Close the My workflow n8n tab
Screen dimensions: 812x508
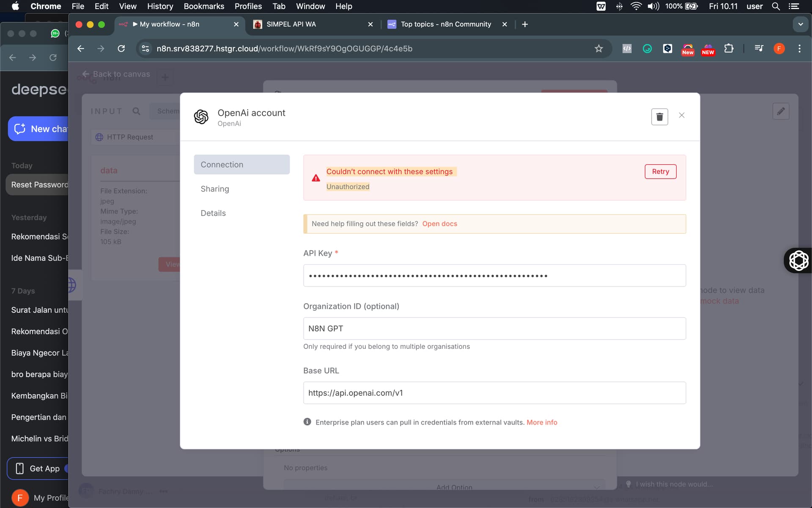coord(236,24)
